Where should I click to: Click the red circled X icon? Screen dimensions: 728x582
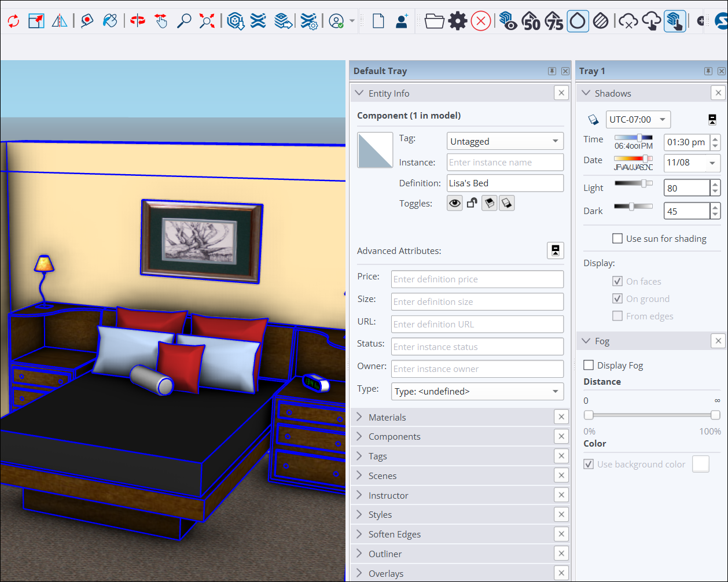coord(480,21)
